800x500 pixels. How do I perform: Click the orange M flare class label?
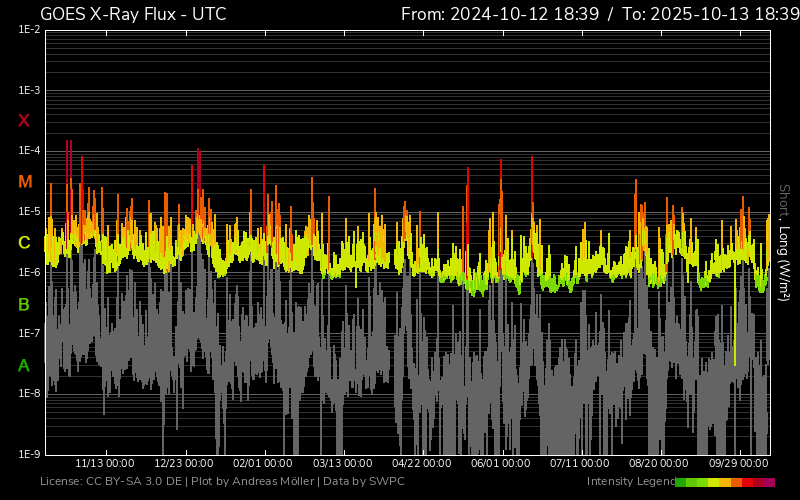(25, 182)
